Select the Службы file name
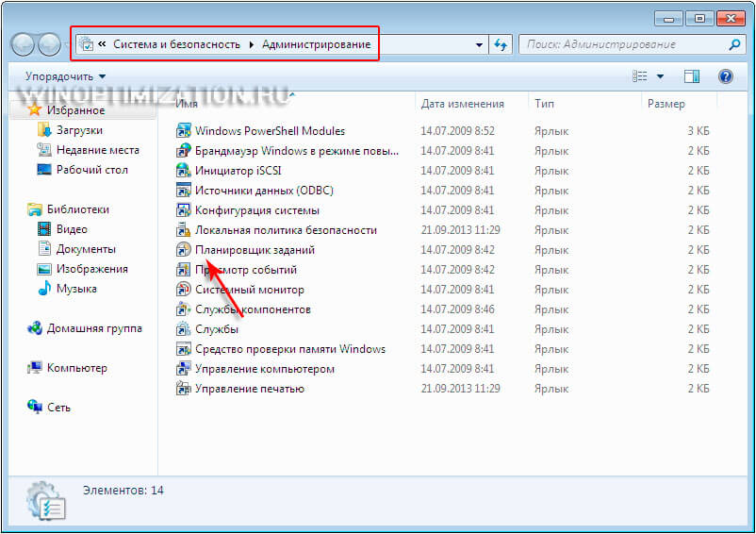 point(217,329)
